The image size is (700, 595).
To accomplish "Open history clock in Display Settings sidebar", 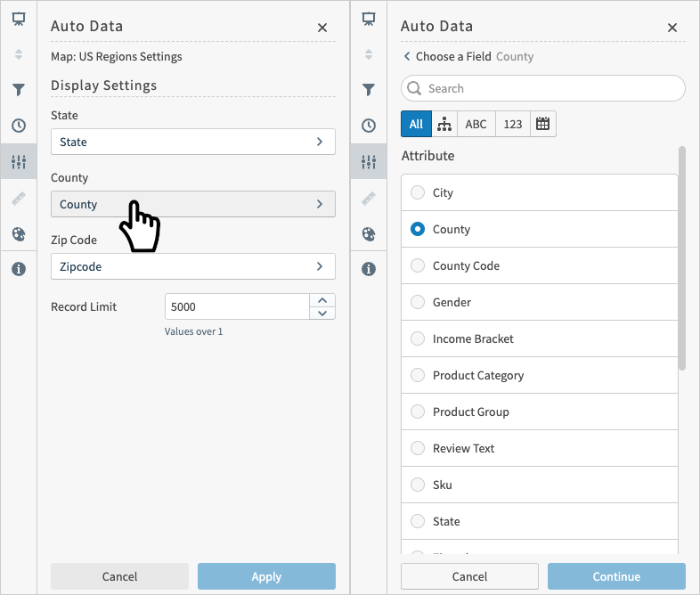I will [19, 126].
